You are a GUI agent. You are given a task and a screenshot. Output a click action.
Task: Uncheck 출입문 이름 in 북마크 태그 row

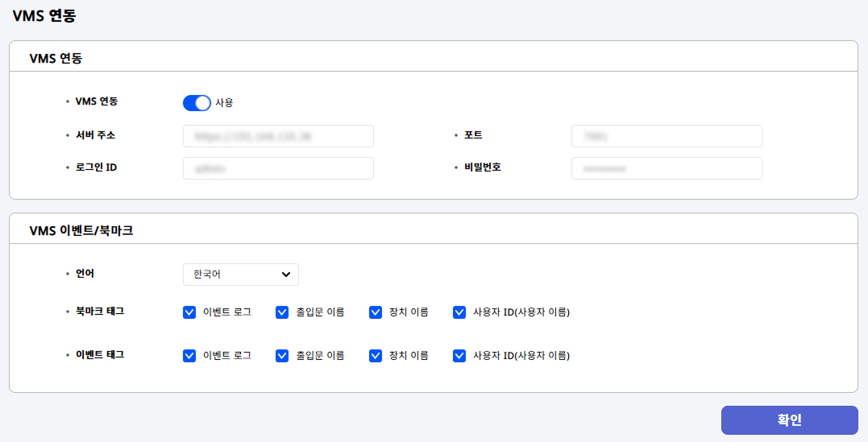282,312
